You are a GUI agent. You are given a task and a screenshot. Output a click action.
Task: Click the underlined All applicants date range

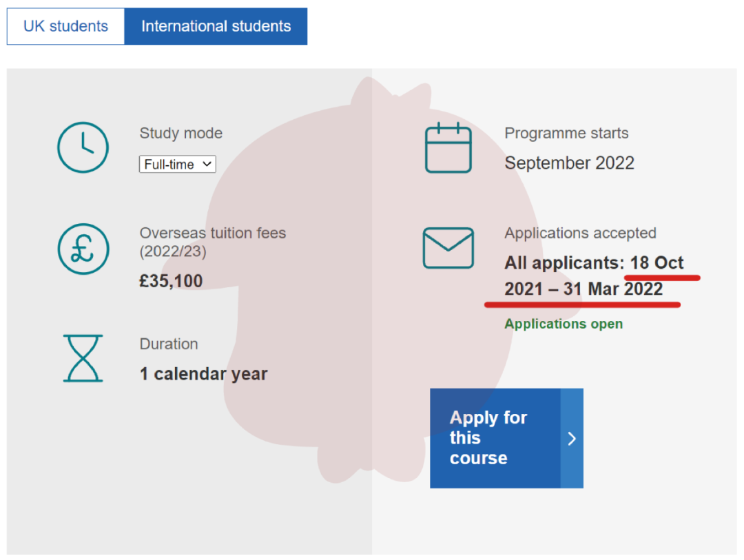pyautogui.click(x=593, y=276)
